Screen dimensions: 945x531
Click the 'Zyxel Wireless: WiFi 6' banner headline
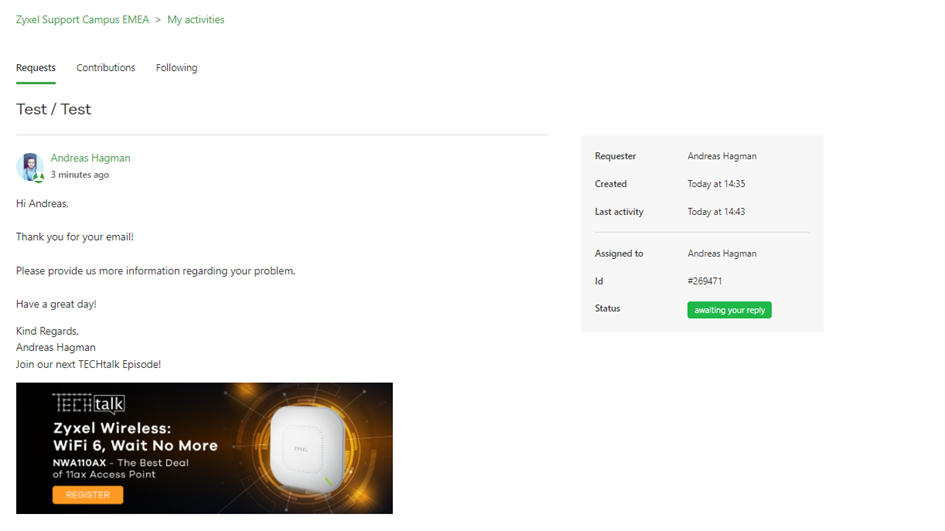(136, 437)
